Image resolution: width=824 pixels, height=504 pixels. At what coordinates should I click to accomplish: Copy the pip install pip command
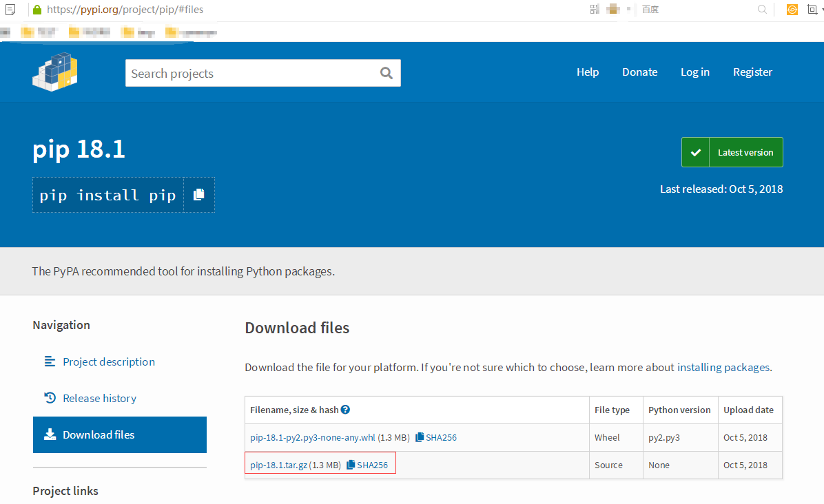click(x=198, y=195)
